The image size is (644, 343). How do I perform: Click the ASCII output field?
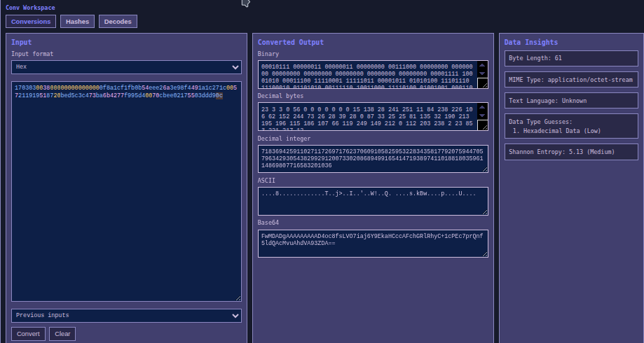tap(373, 201)
